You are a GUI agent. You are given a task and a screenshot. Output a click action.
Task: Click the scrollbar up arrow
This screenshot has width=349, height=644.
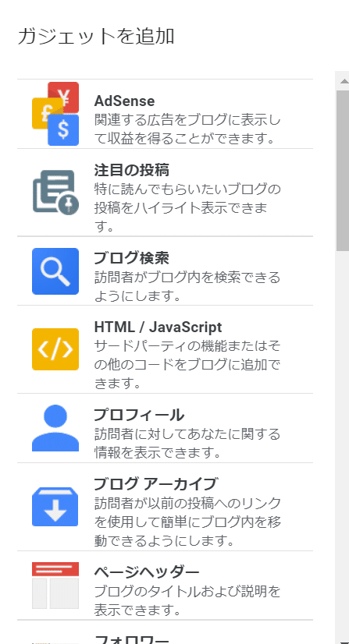(344, 81)
